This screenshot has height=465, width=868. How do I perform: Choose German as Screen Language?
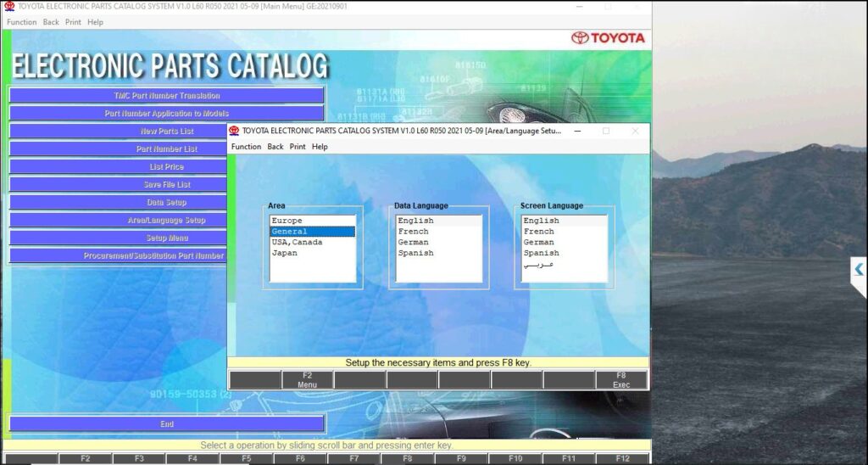[x=565, y=242]
